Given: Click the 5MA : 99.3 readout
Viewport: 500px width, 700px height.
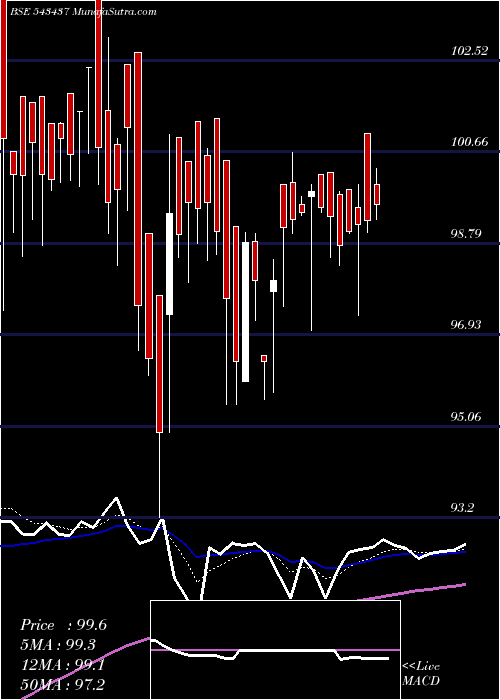Looking at the screenshot, I should pos(60,645).
